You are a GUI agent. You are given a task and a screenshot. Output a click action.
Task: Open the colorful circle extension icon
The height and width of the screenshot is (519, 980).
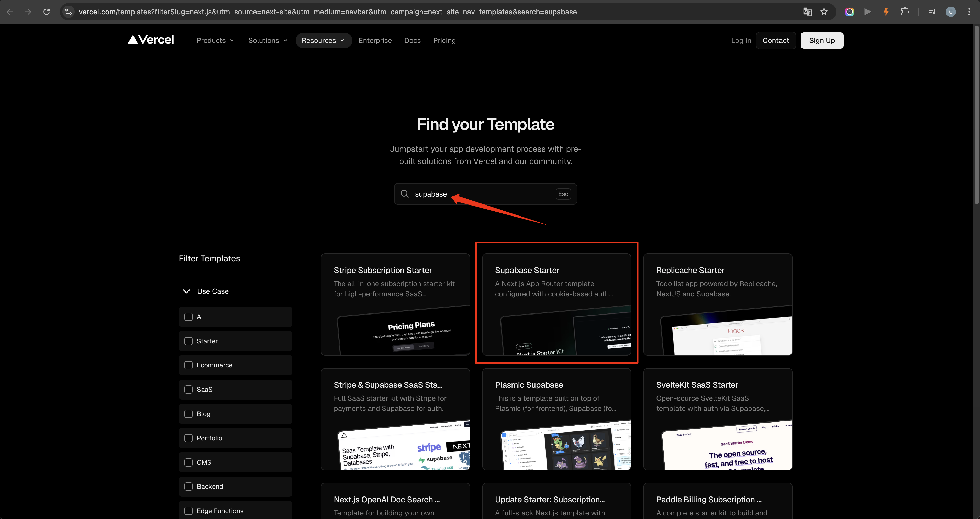[x=850, y=12]
